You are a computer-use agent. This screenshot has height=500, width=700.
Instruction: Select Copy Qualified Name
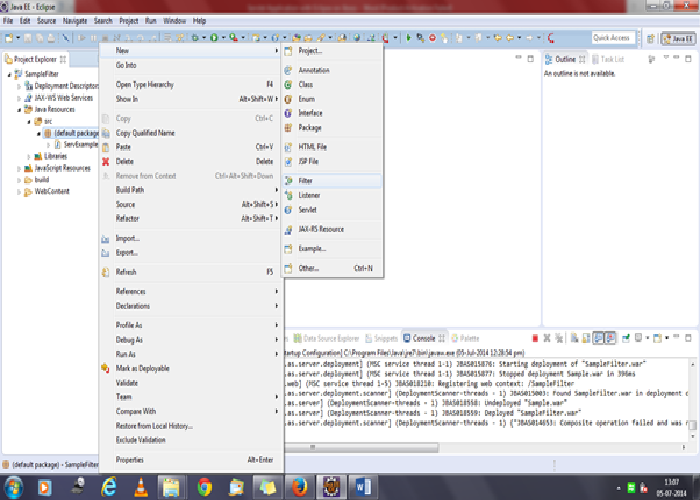191,133
